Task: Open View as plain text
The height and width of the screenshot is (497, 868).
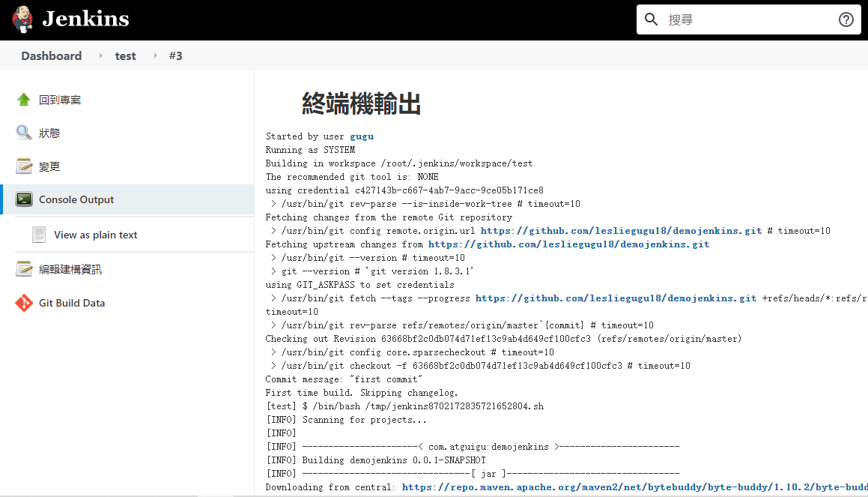Action: [95, 235]
